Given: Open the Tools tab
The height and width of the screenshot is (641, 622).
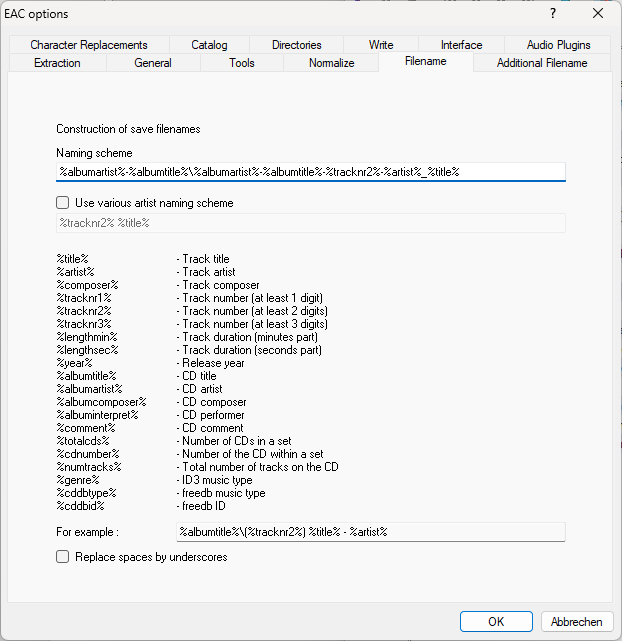Looking at the screenshot, I should tap(241, 63).
